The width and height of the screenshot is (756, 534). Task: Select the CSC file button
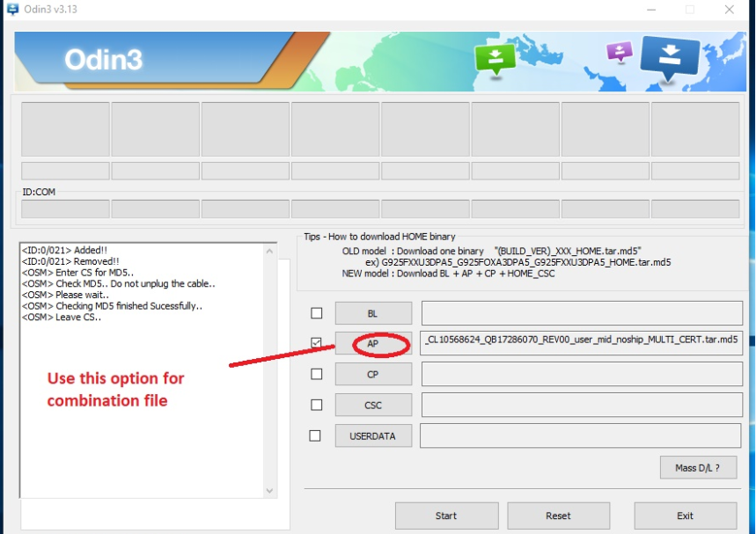click(x=374, y=405)
